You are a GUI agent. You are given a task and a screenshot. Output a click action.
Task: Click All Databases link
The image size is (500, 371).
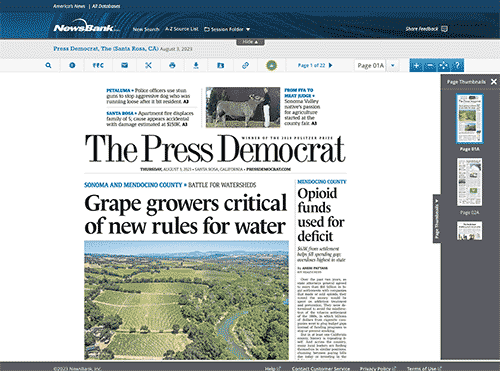(106, 6)
